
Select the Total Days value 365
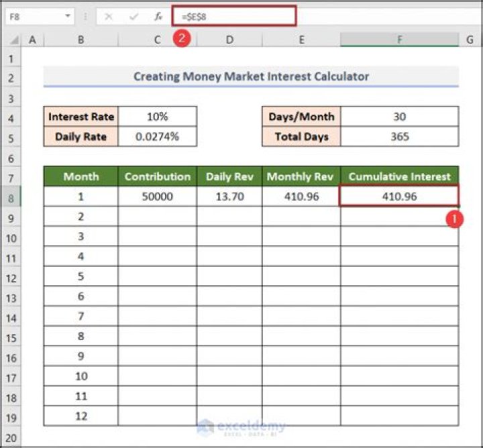coord(399,137)
